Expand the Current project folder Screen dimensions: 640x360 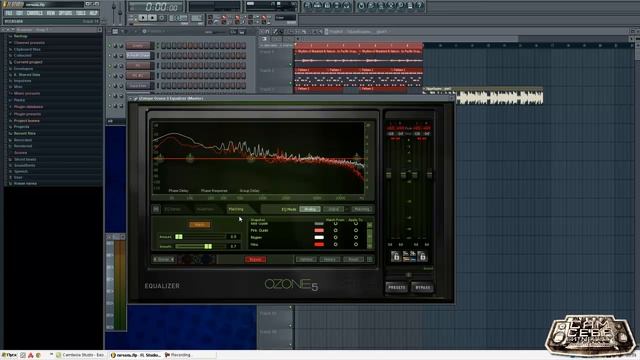(28, 62)
